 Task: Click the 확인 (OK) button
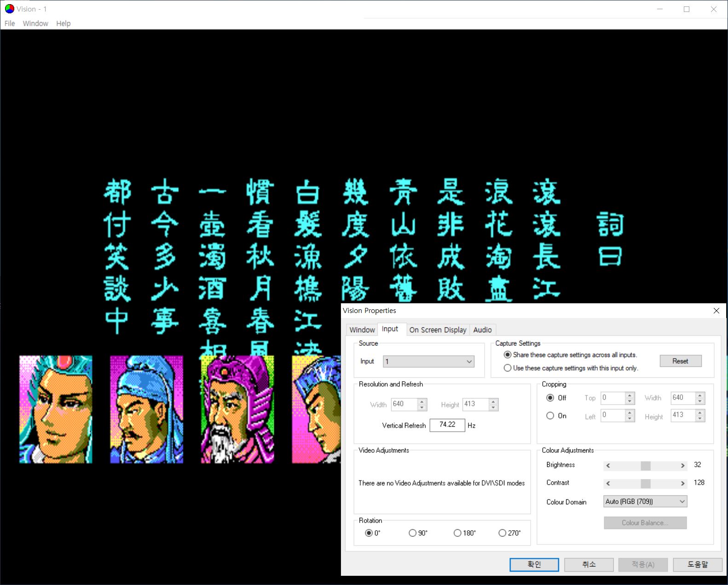click(534, 565)
